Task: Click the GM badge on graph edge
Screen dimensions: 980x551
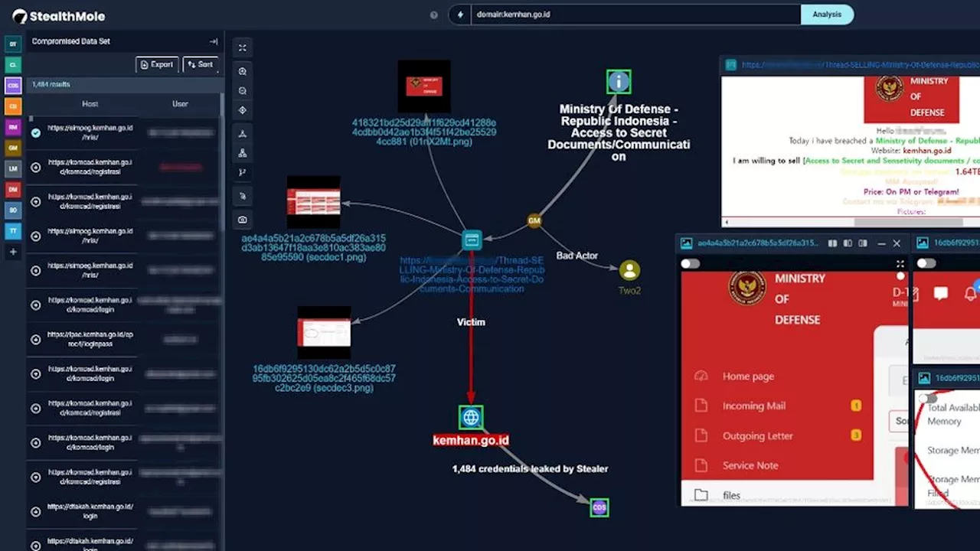Action: click(534, 221)
